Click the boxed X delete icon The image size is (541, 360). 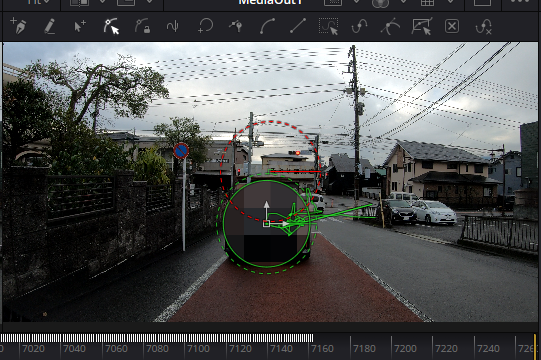[452, 26]
